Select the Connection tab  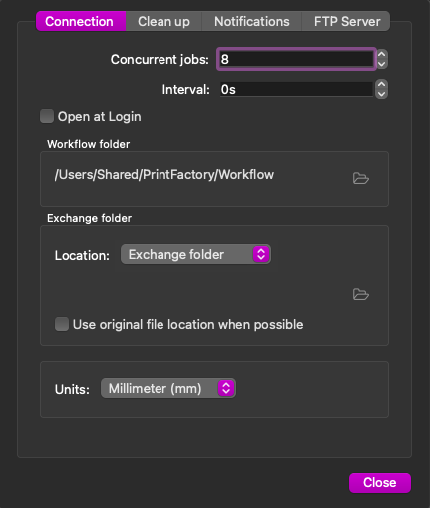(x=81, y=21)
